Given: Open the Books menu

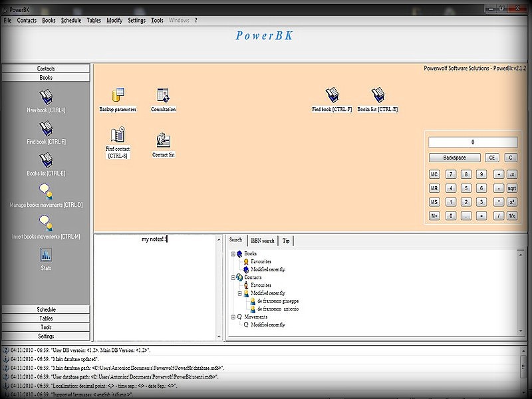Looking at the screenshot, I should click(49, 21).
